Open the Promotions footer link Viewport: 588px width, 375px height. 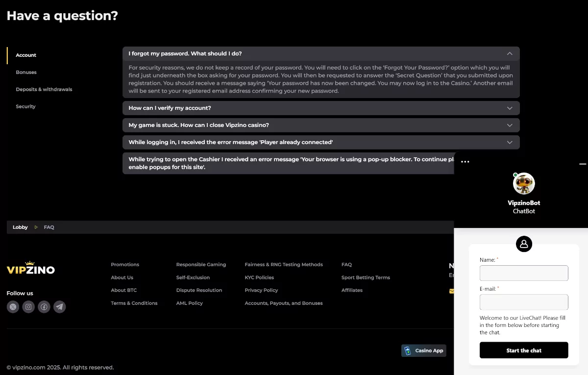click(125, 265)
